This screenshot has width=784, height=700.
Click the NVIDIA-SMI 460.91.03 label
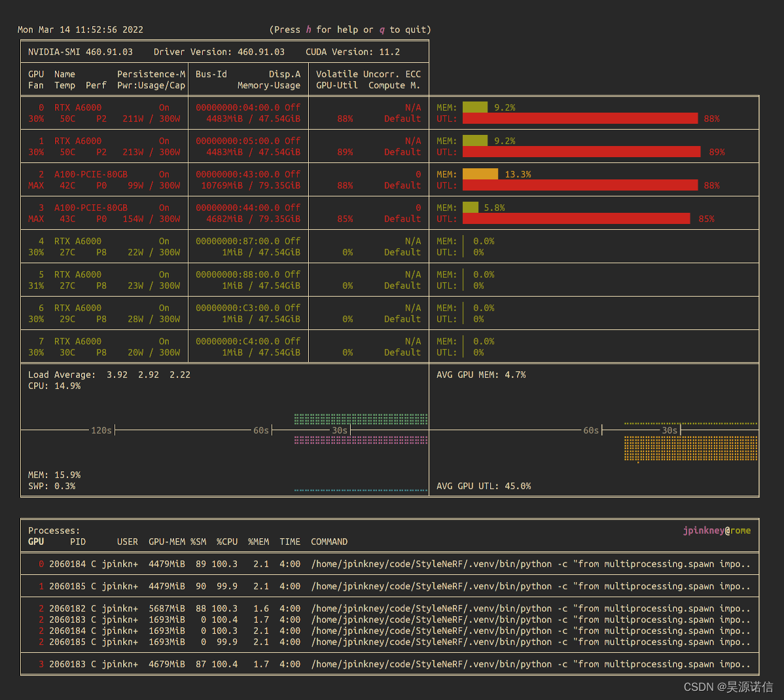click(x=80, y=52)
